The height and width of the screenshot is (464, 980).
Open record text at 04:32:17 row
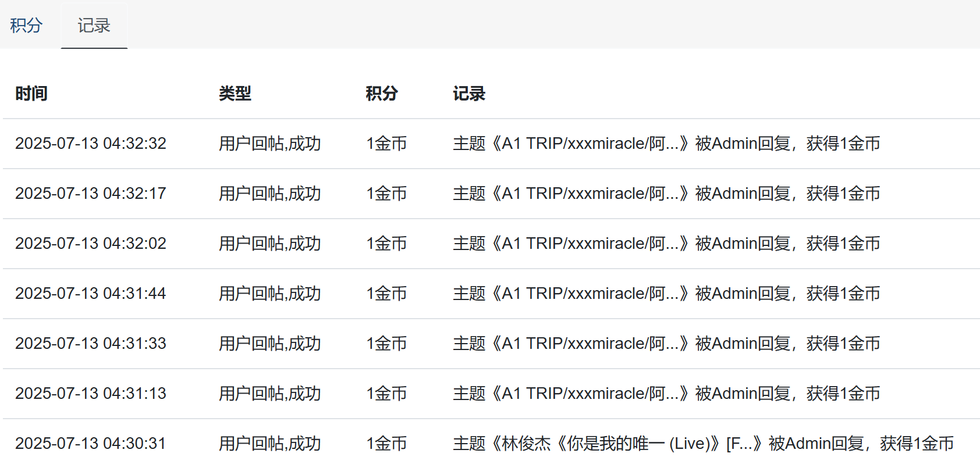pos(666,193)
